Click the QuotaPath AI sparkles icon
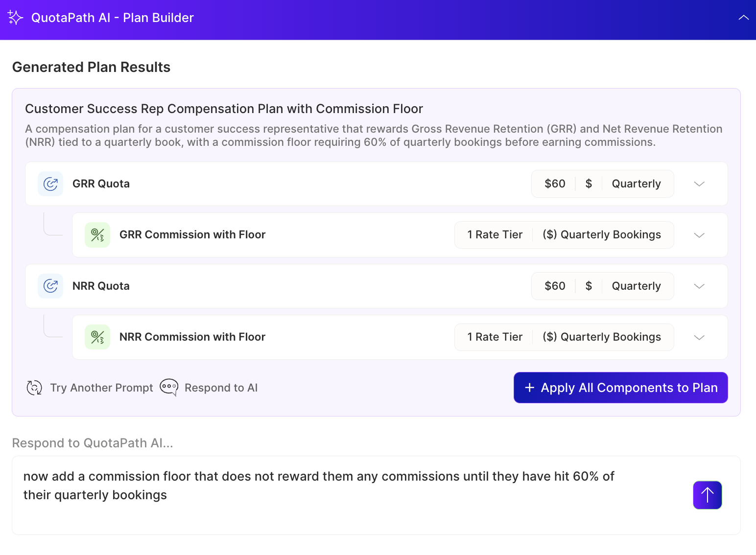The image size is (756, 555). point(15,18)
